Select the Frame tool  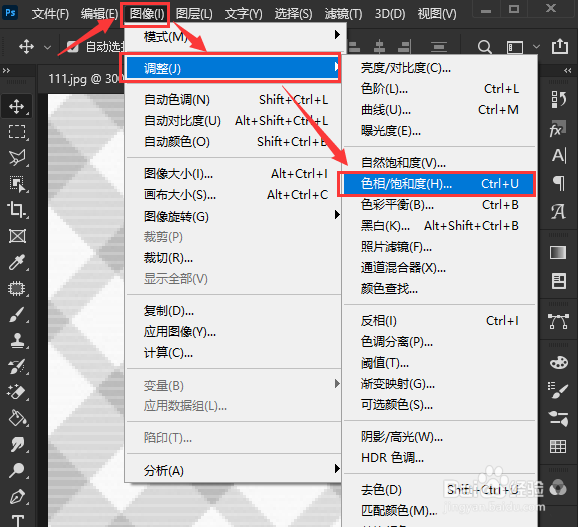click(x=17, y=236)
